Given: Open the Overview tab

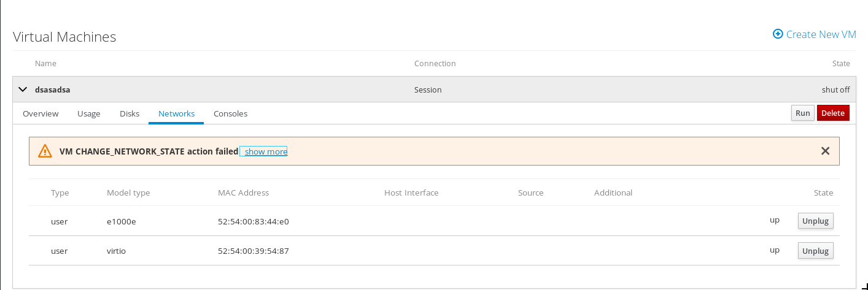Looking at the screenshot, I should (x=41, y=113).
